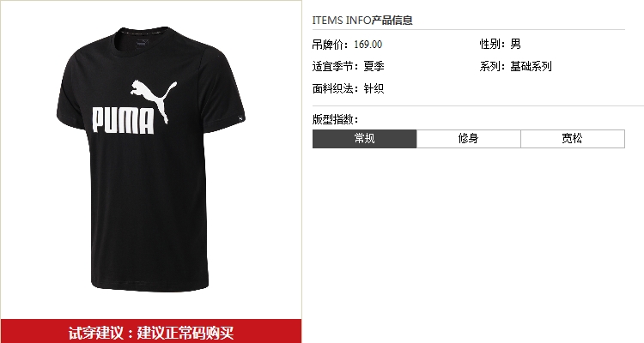The image size is (644, 343).
Task: Click the 性别: 男 field
Action: click(501, 44)
